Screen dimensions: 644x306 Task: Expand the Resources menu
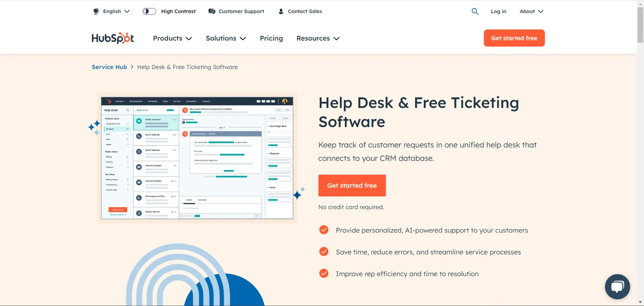(x=318, y=38)
